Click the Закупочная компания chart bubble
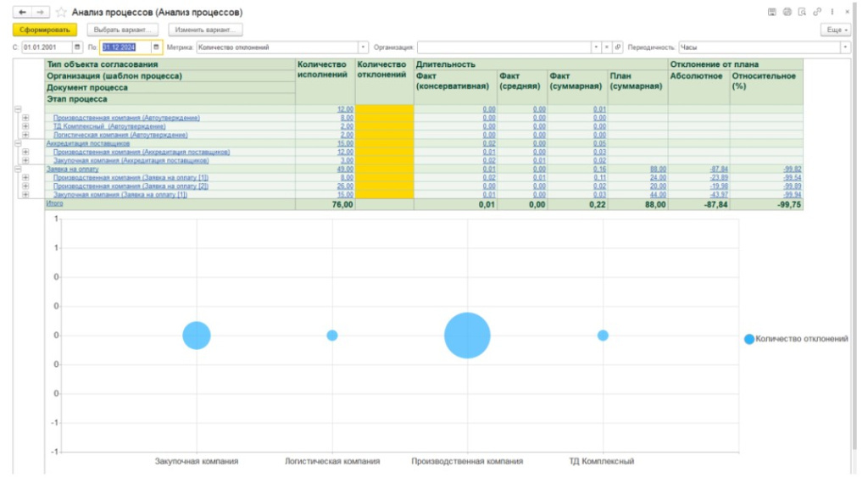Viewport: 868px width, 483px height. pyautogui.click(x=197, y=336)
